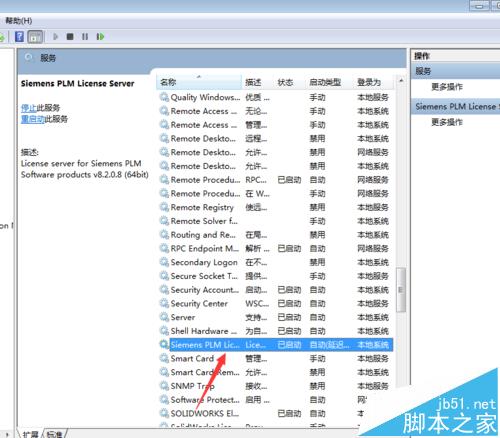Click scroll up arrow of services list
The height and width of the screenshot is (438, 500).
tap(401, 81)
